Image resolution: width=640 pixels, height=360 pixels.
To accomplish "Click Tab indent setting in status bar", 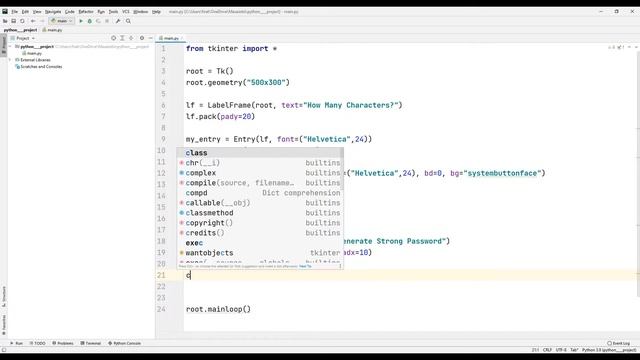I will (574, 350).
